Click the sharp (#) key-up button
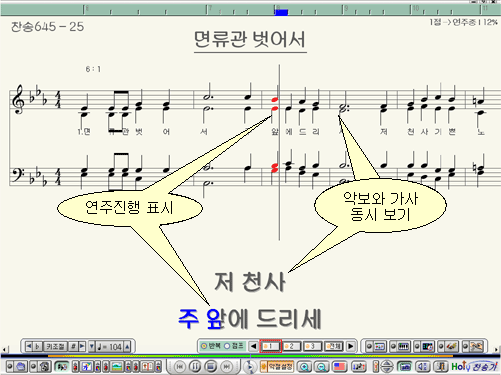 73,347
